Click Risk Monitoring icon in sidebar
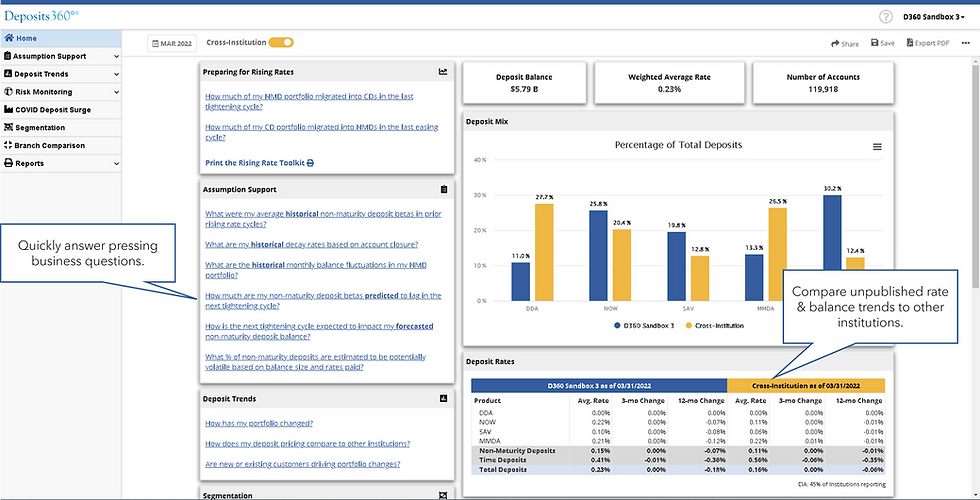The image size is (980, 500). [8, 92]
